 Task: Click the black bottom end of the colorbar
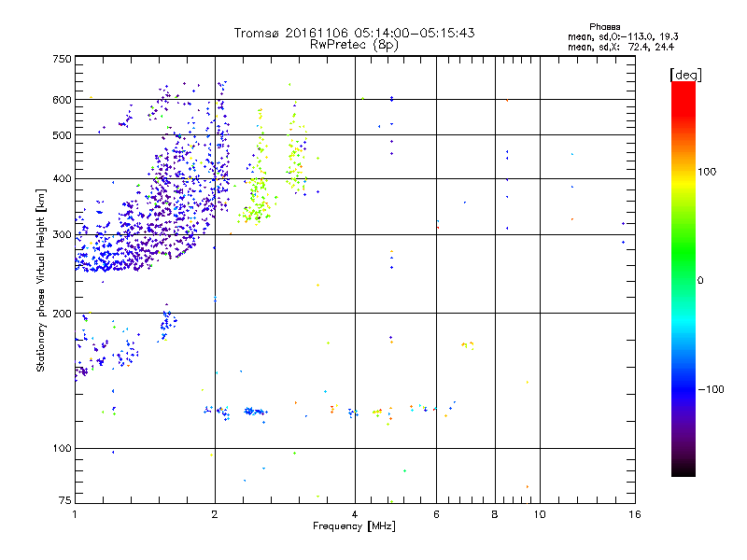tap(684, 470)
